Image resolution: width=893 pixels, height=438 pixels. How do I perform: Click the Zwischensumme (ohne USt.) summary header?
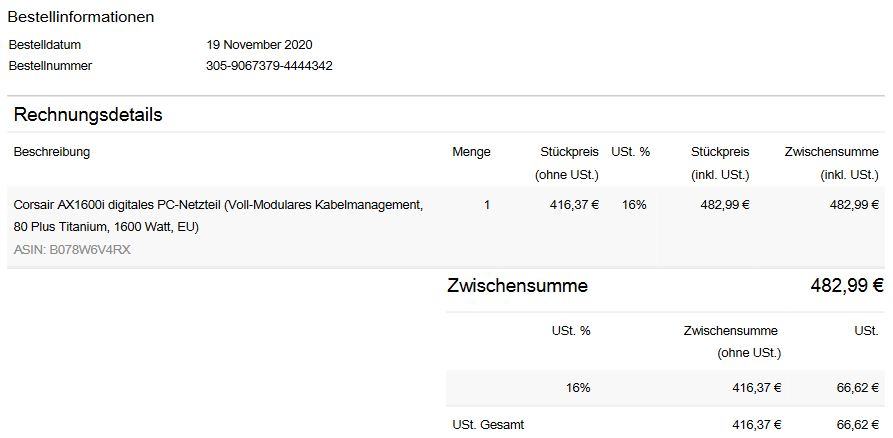pyautogui.click(x=732, y=342)
